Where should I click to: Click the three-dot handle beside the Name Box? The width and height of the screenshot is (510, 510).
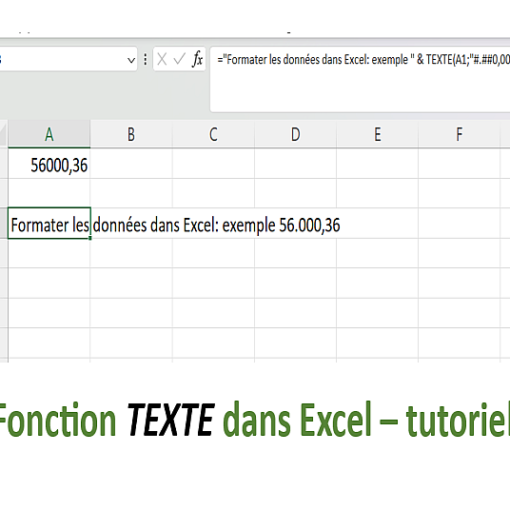(145, 60)
